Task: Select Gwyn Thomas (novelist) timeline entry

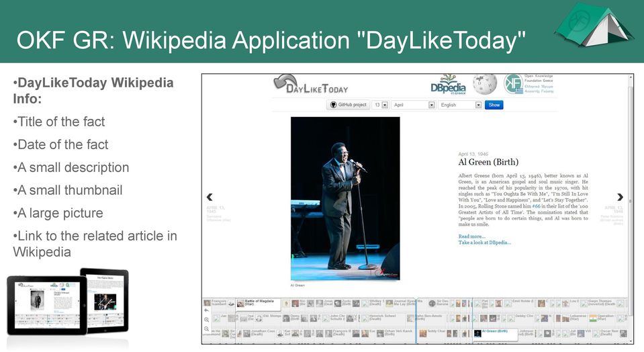Action: tap(598, 303)
